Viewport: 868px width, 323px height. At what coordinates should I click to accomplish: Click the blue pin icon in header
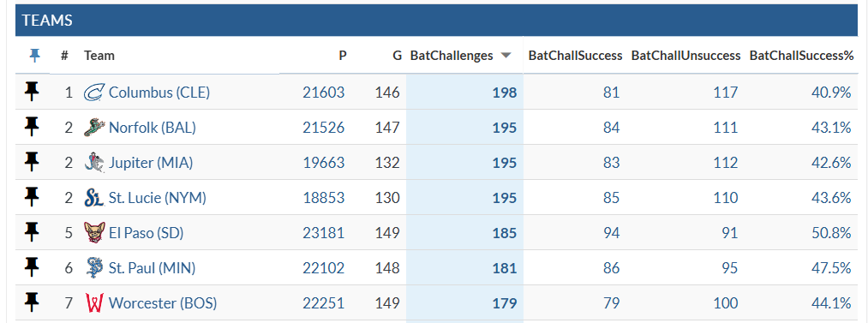pos(34,56)
